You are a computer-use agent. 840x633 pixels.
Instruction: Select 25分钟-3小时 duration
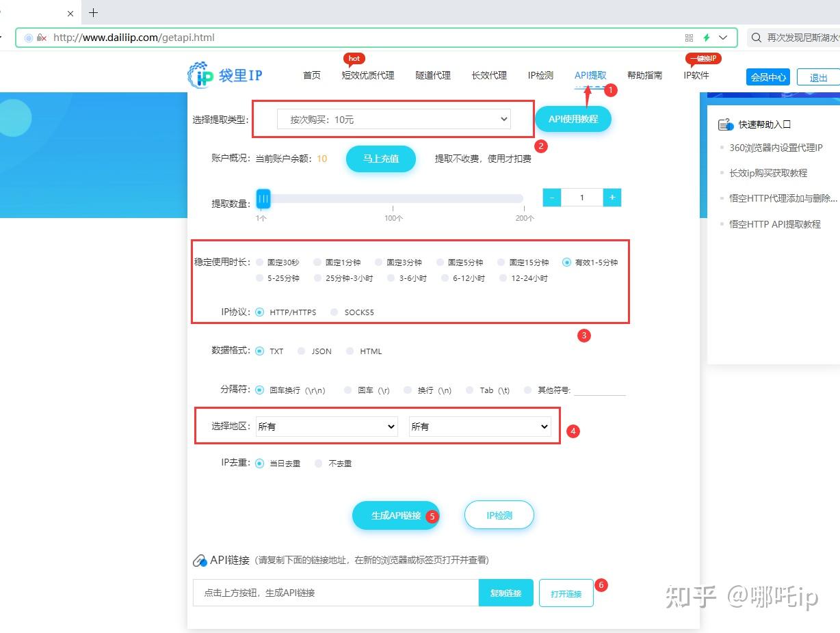coord(317,278)
